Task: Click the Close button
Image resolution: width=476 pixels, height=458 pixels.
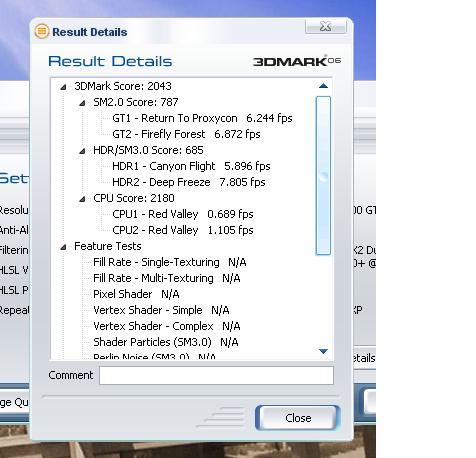Action: point(298,418)
